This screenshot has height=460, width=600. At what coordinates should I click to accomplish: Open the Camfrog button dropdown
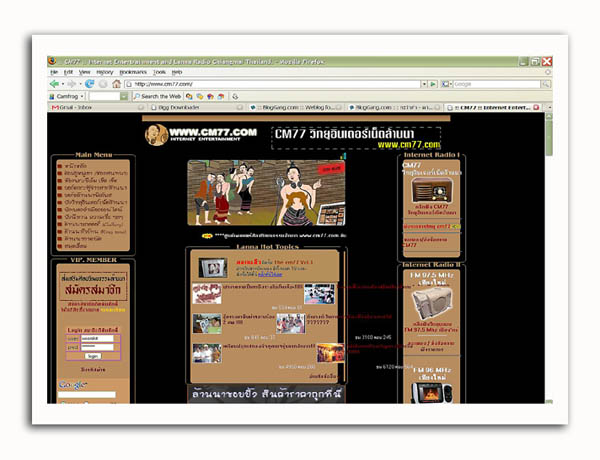coord(82,96)
